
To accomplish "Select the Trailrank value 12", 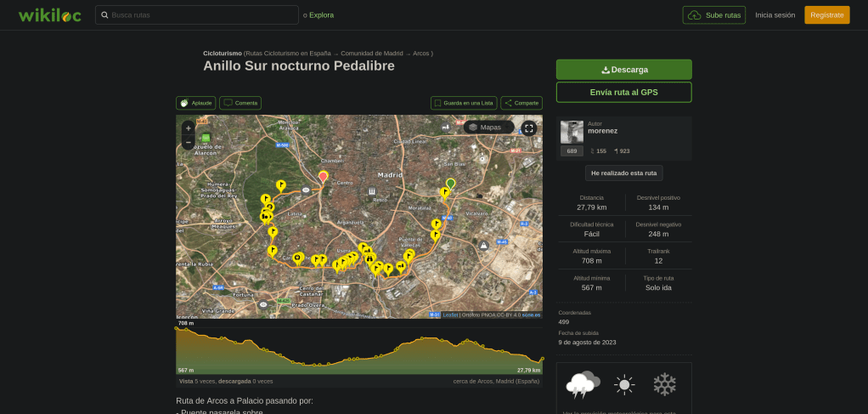I will point(658,260).
